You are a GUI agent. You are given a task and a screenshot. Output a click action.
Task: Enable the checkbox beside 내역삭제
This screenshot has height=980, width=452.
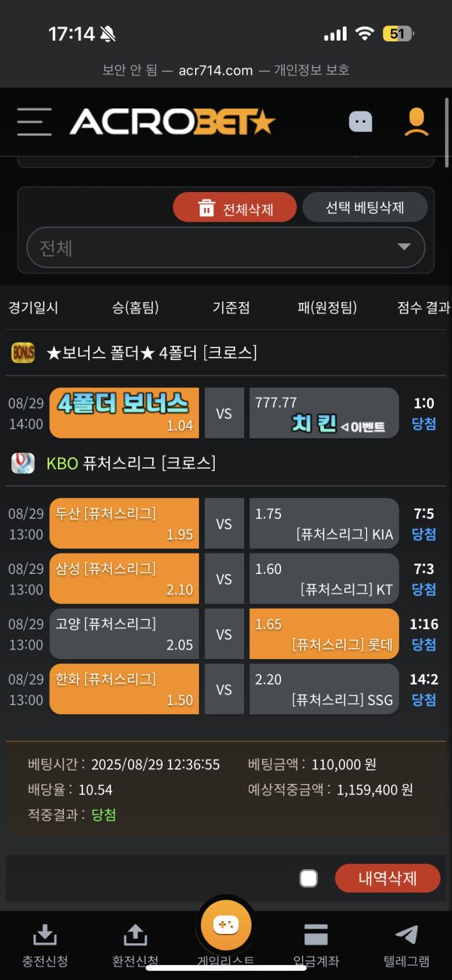[x=308, y=878]
